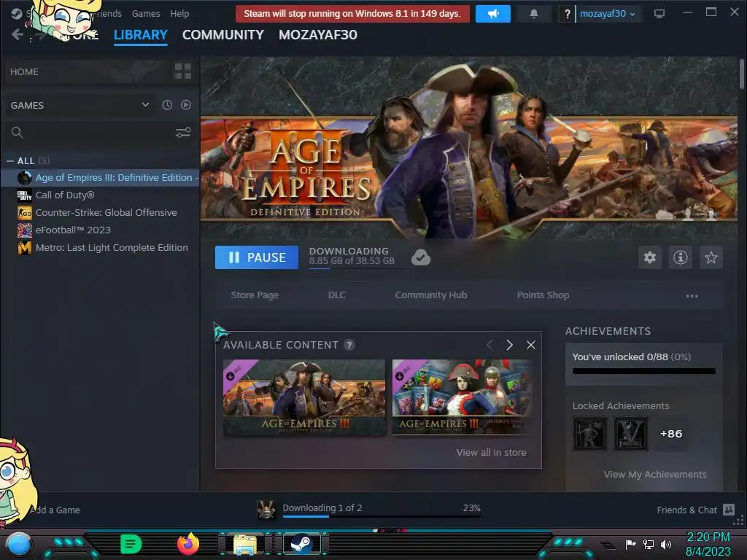Pause the current download
This screenshot has width=747, height=560.
point(257,257)
